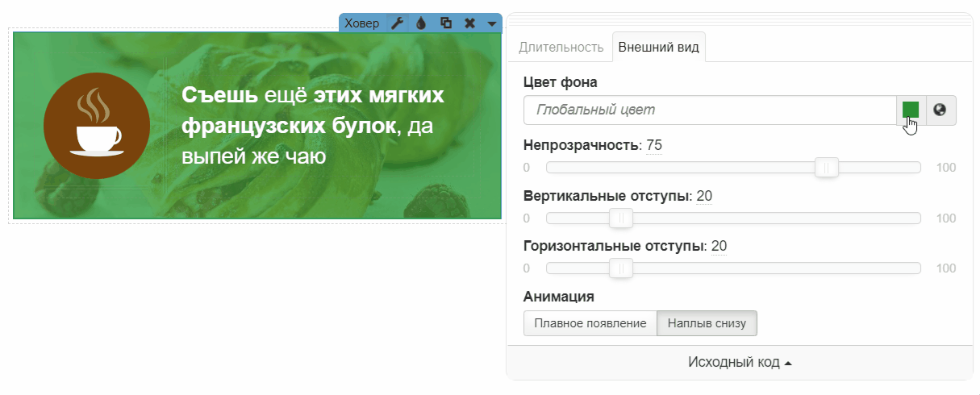Click the duplicate block icon
The image size is (980, 395).
[x=445, y=23]
